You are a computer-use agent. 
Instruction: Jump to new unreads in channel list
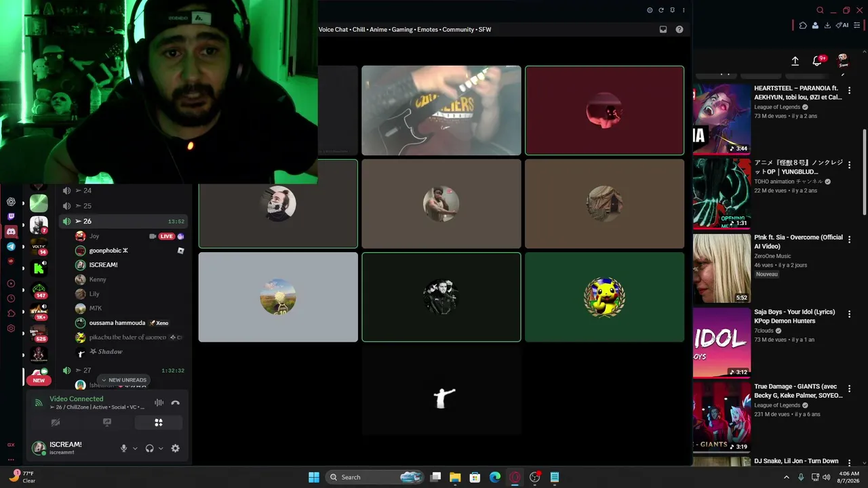tap(124, 380)
